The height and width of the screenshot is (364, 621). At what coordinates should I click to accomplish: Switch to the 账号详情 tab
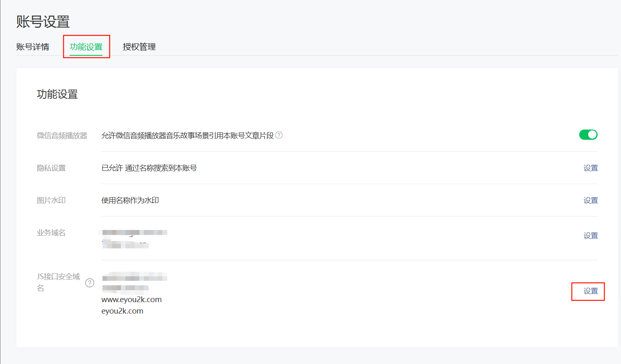[x=33, y=47]
